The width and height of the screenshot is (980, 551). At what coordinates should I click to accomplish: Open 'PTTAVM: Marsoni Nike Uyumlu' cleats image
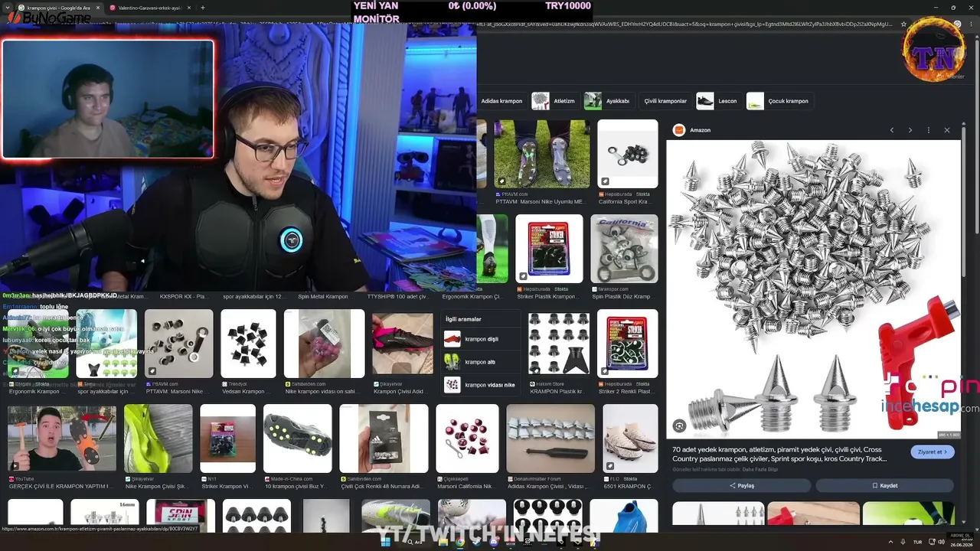tap(542, 154)
